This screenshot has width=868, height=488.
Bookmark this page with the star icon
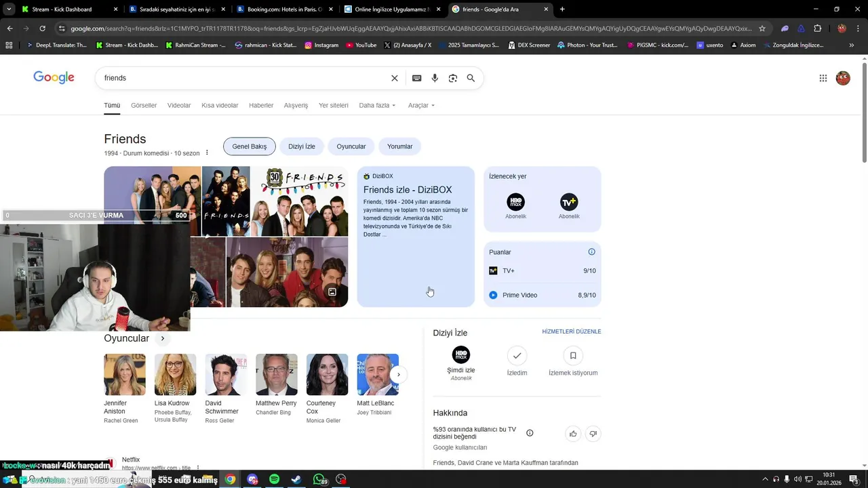click(x=762, y=28)
